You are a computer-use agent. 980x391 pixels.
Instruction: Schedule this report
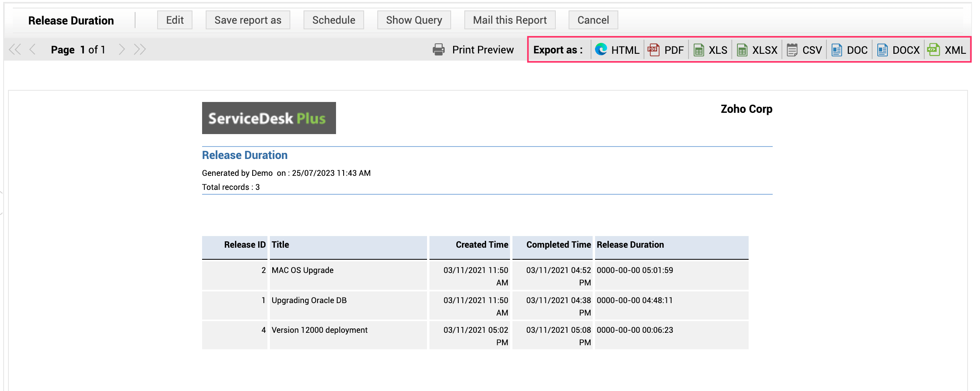click(334, 20)
